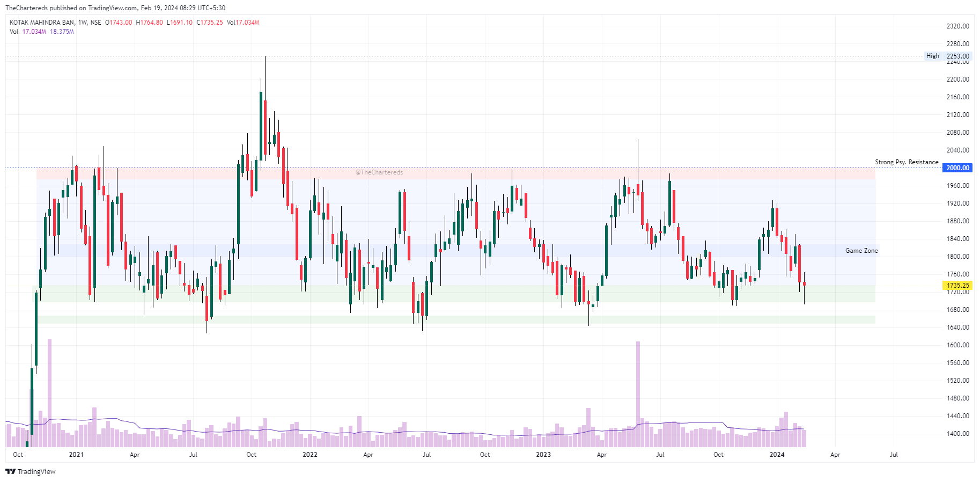Click the 1760.00 price axis label
The width and height of the screenshot is (980, 481).
tap(957, 274)
